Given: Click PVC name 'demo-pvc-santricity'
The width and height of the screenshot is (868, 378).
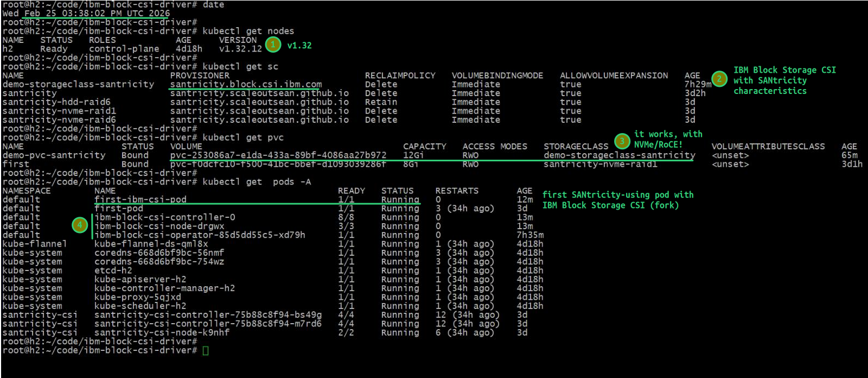Looking at the screenshot, I should click(x=54, y=155).
